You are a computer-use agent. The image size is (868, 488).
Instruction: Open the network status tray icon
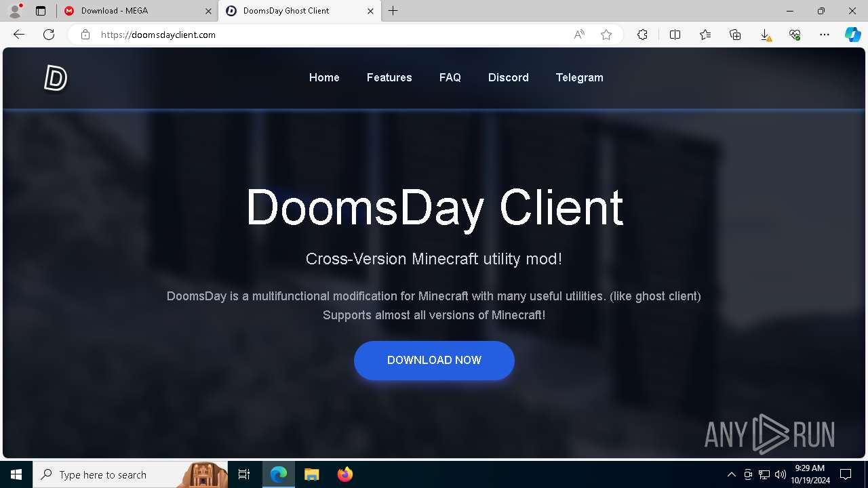764,474
